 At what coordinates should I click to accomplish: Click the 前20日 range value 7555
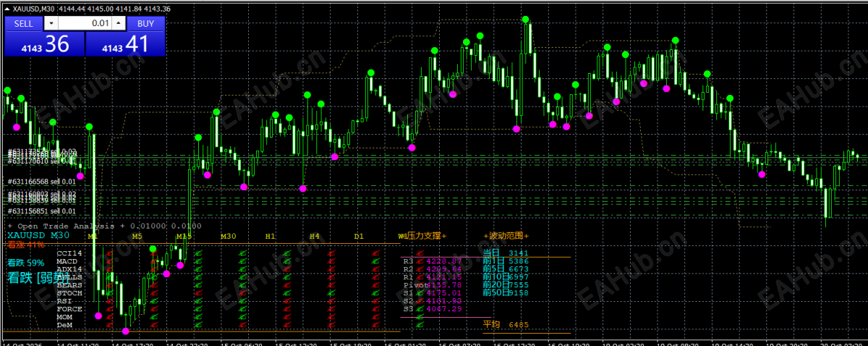coord(519,284)
